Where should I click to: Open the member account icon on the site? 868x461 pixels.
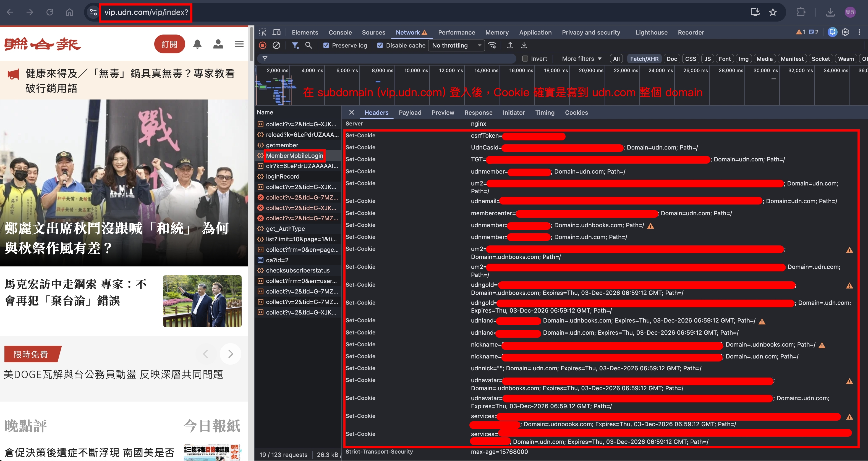pos(218,44)
